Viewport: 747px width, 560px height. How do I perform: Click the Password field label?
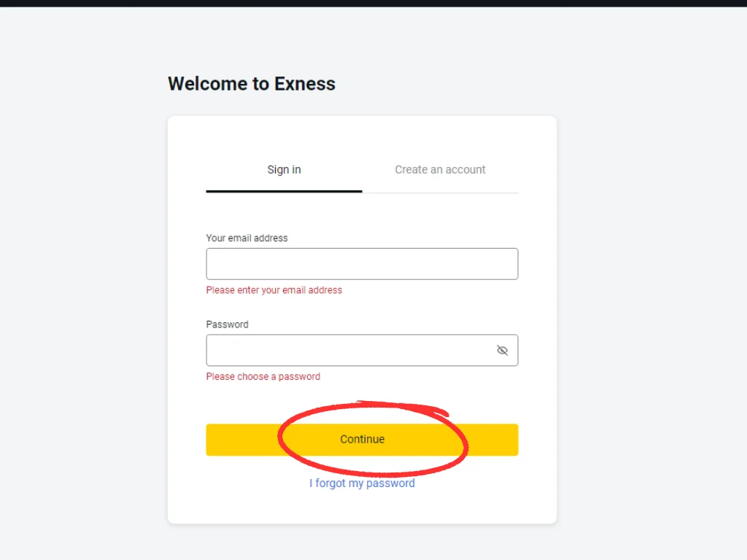[x=227, y=324]
